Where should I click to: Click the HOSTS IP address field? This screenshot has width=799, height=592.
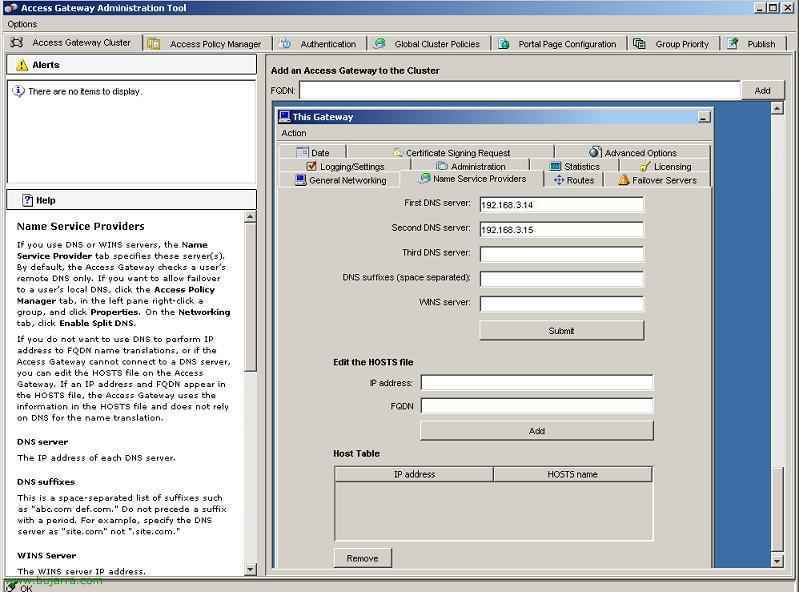(x=537, y=383)
